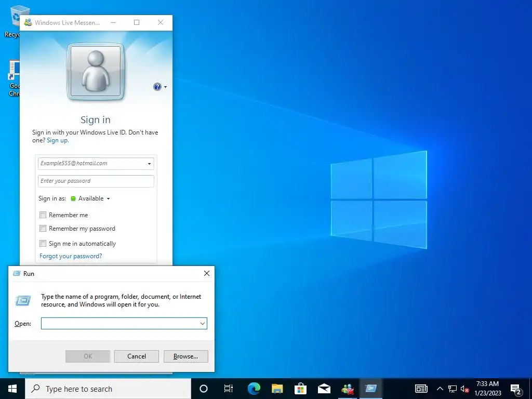The height and width of the screenshot is (399, 532).
Task: Click the taskbar search box
Action: pyautogui.click(x=108, y=389)
